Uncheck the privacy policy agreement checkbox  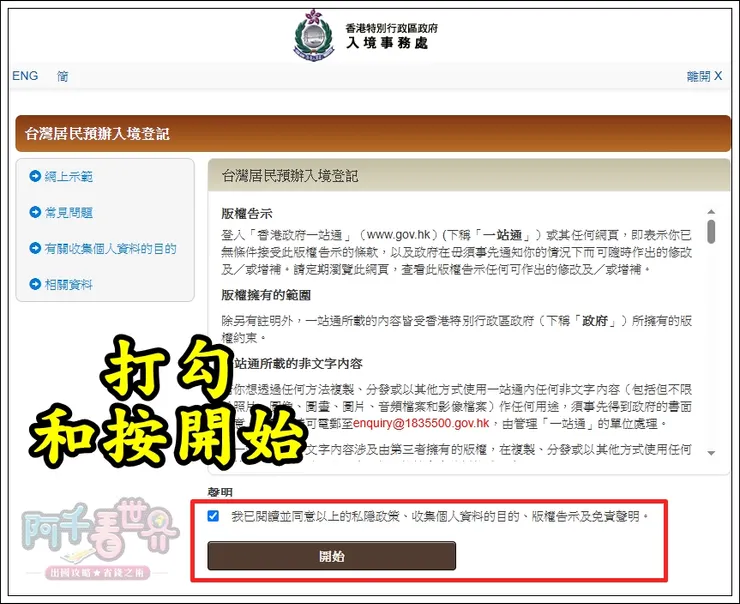213,516
